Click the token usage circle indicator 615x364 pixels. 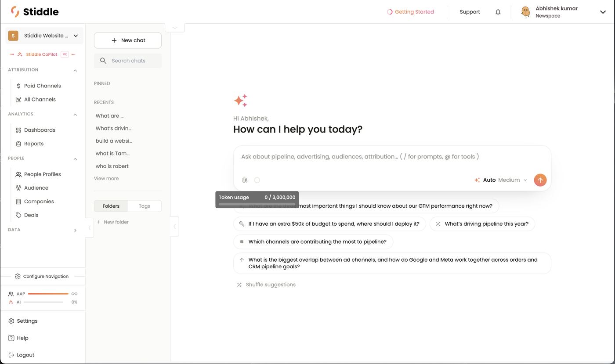[257, 180]
